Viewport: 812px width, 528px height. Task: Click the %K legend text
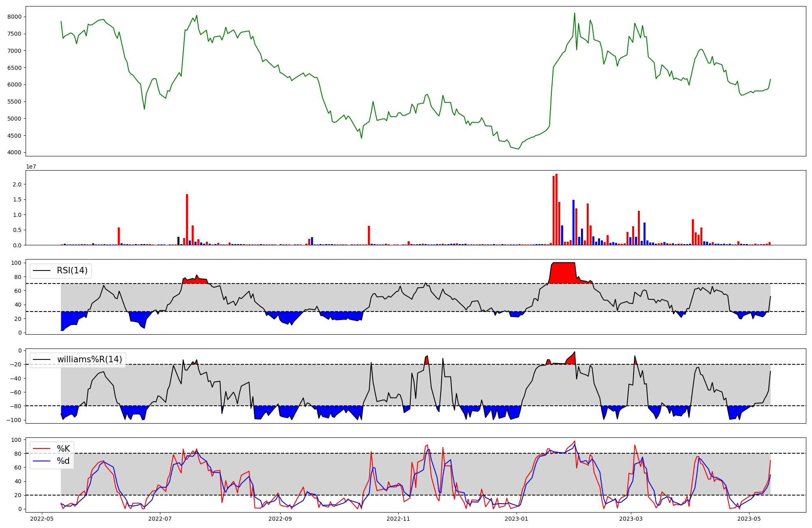(x=63, y=449)
